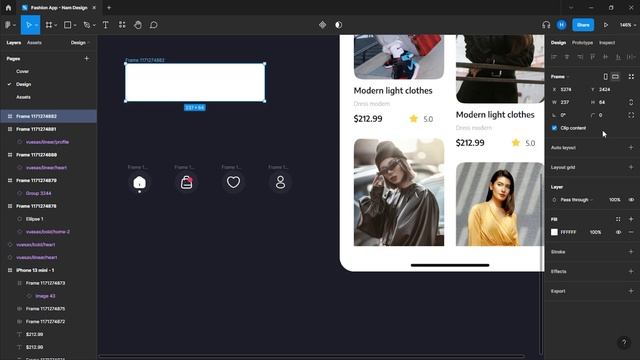Click align vertical centers icon
This screenshot has height=360, width=640.
[x=606, y=57]
